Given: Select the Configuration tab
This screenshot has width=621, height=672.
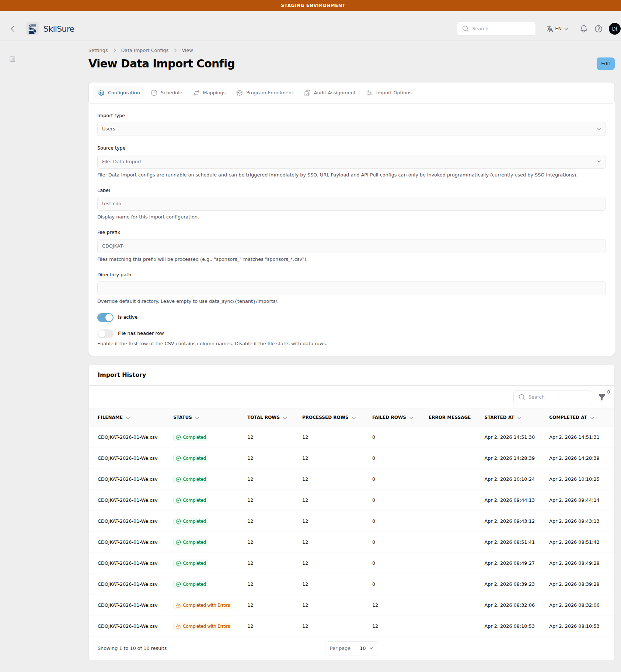Looking at the screenshot, I should click(x=119, y=93).
